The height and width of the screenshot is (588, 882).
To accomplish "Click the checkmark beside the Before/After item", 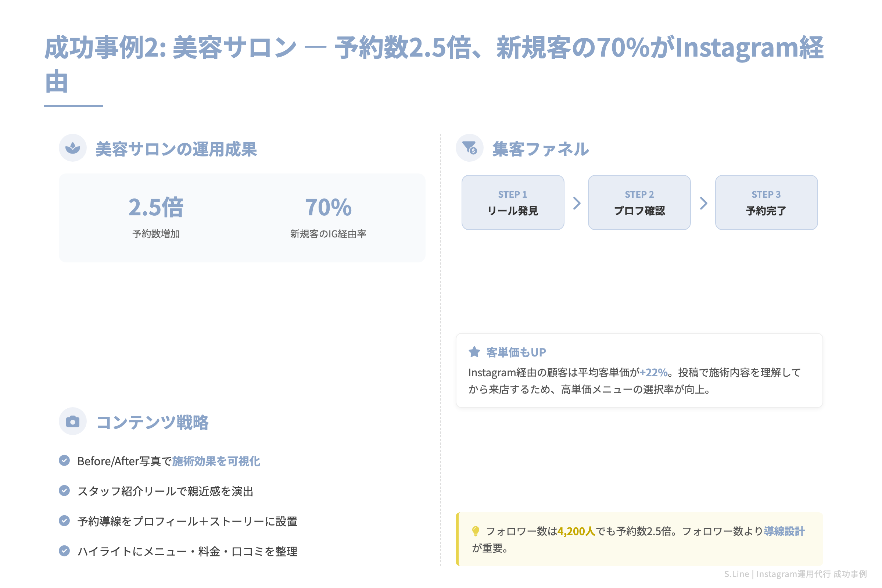I will (x=65, y=460).
